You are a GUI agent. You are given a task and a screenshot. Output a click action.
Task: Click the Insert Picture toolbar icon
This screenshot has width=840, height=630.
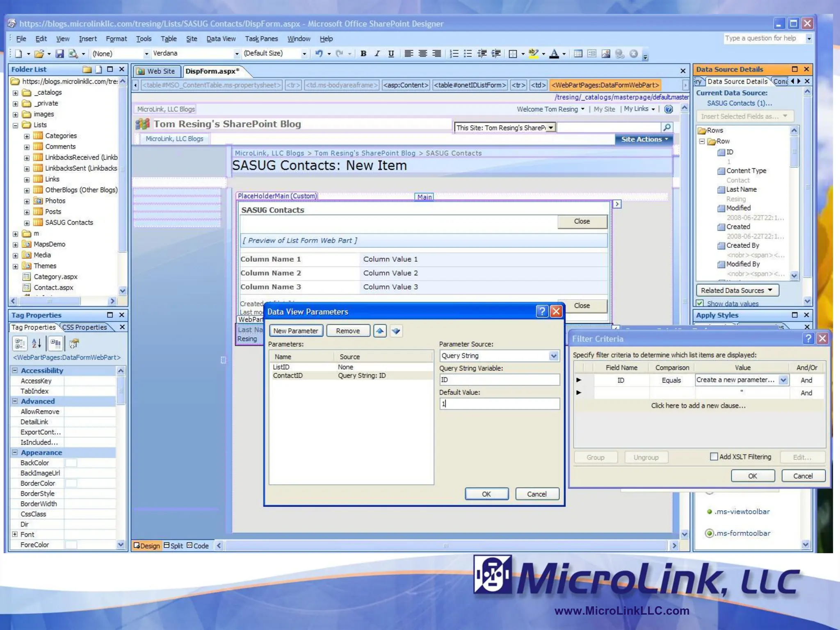click(606, 54)
